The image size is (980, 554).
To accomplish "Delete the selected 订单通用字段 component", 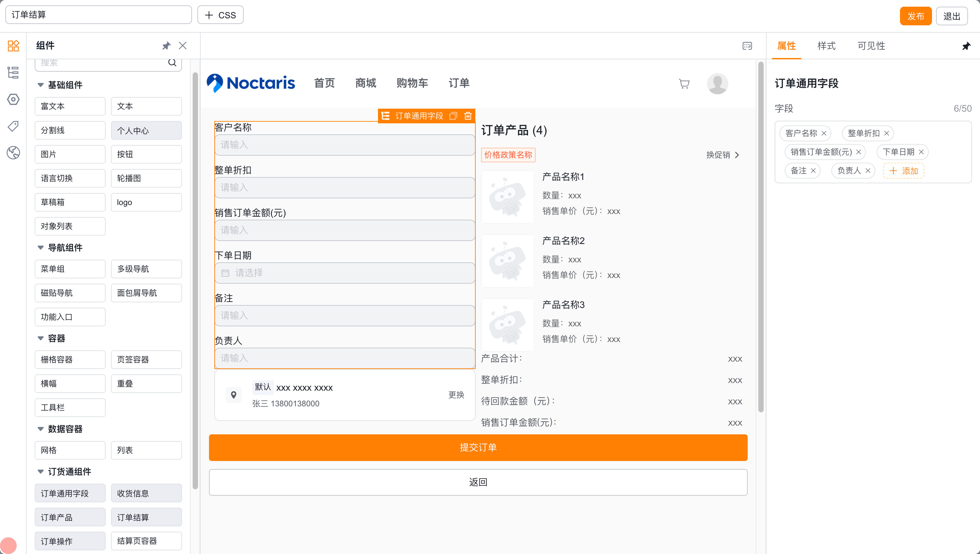I will tap(468, 116).
